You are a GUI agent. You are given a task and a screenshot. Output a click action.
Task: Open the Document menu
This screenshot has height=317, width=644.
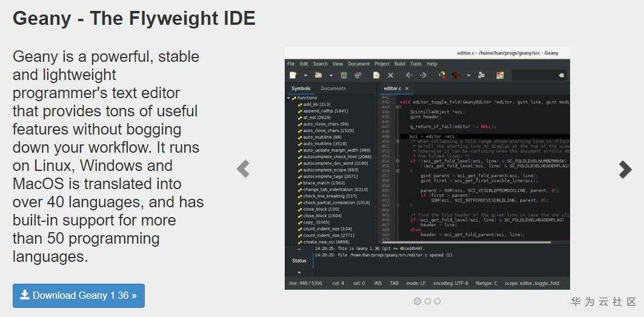[x=359, y=64]
